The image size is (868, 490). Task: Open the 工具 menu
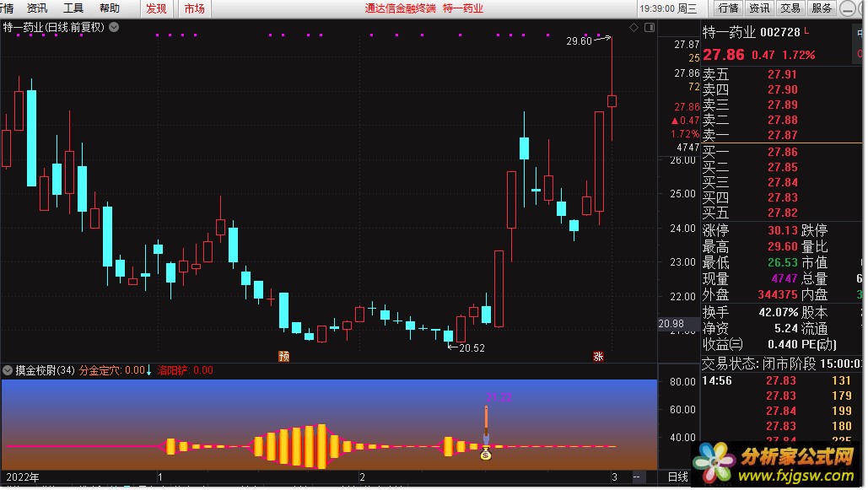click(x=73, y=8)
